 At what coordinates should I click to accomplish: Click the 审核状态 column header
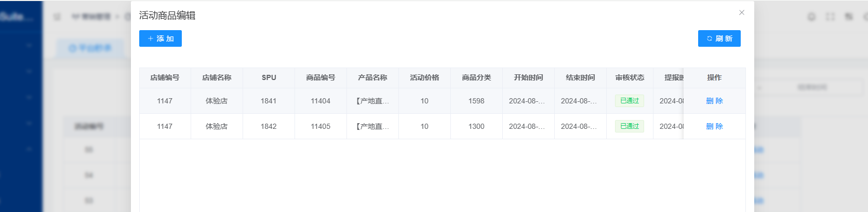[x=630, y=77]
